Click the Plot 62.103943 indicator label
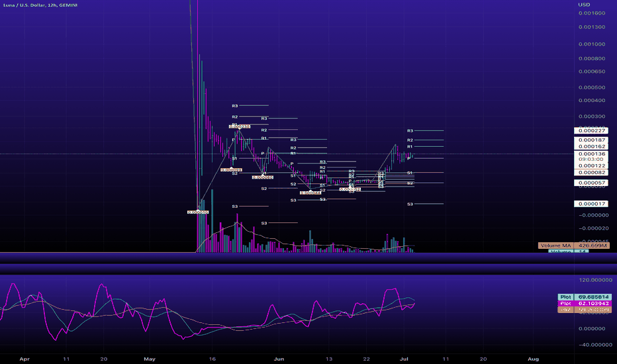 585,303
